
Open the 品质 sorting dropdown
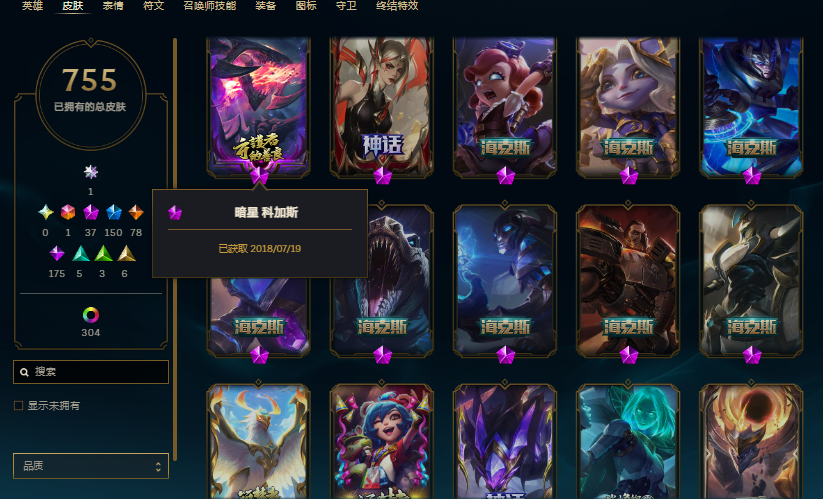pyautogui.click(x=91, y=466)
